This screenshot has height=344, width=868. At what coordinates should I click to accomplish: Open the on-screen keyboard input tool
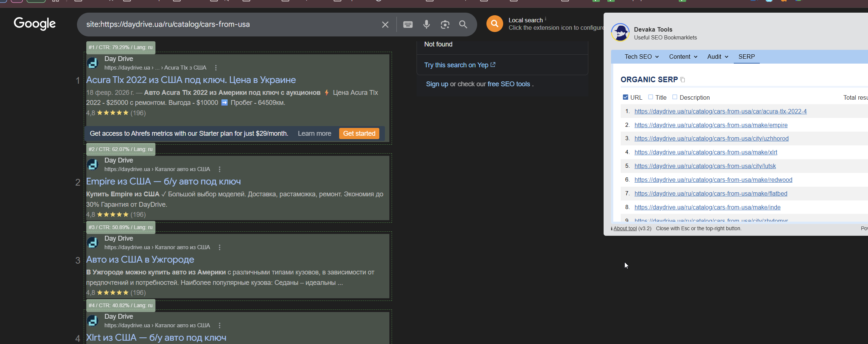click(408, 25)
